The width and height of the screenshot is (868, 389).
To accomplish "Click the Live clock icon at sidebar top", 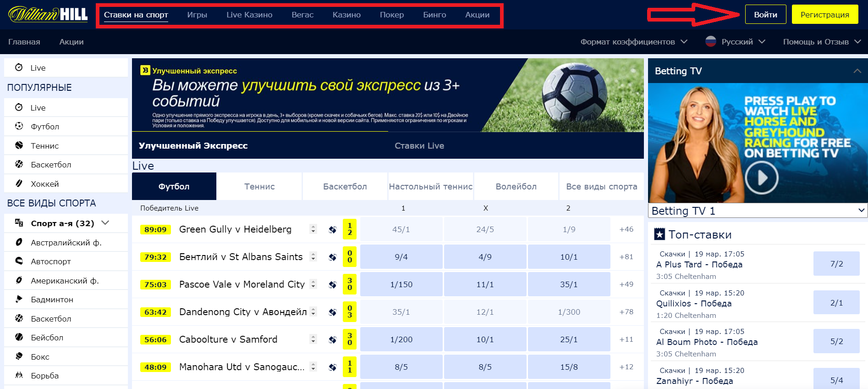I will pyautogui.click(x=19, y=67).
